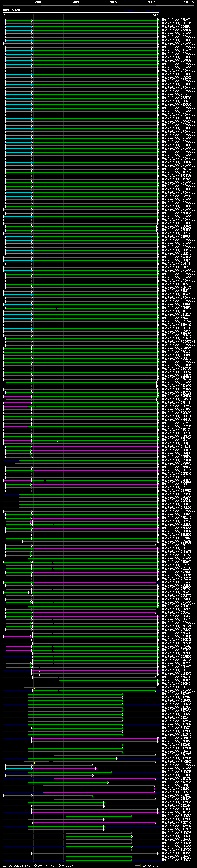
Task: Choose the UniRef100_A9TN62 entry
Action: (x=177, y=409)
